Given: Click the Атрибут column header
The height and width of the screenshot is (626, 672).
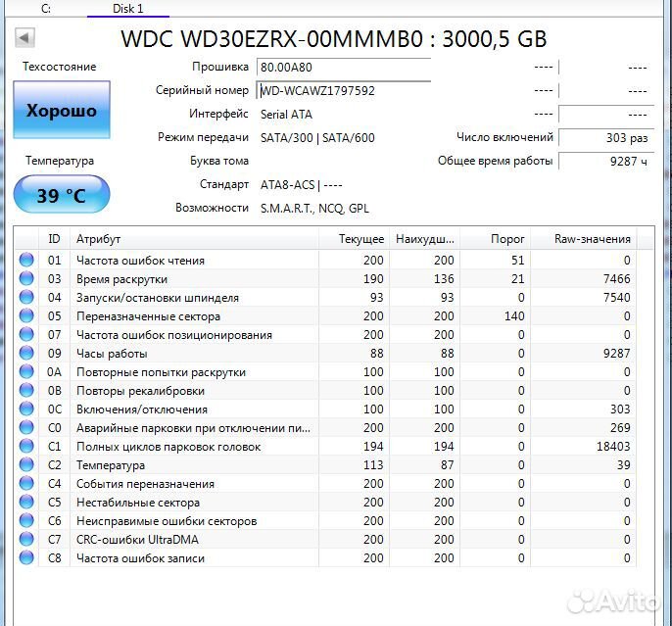Looking at the screenshot, I should [194, 239].
